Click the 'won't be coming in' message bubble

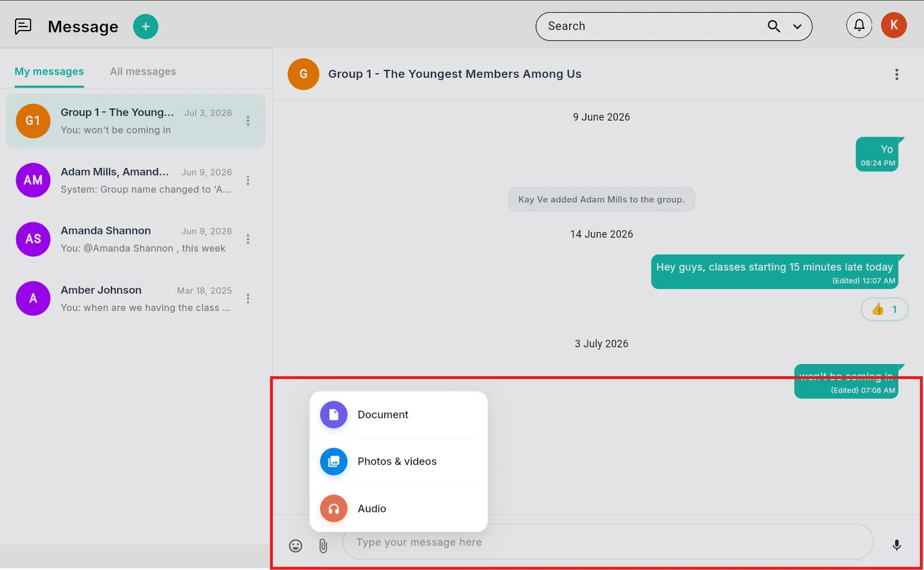pos(847,382)
